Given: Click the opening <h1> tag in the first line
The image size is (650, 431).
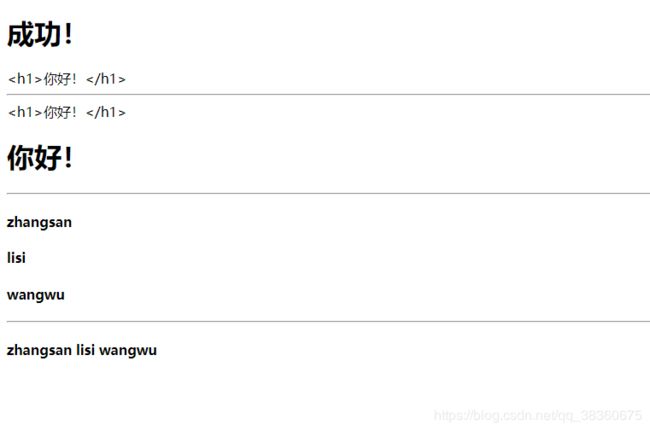Looking at the screenshot, I should [x=25, y=78].
